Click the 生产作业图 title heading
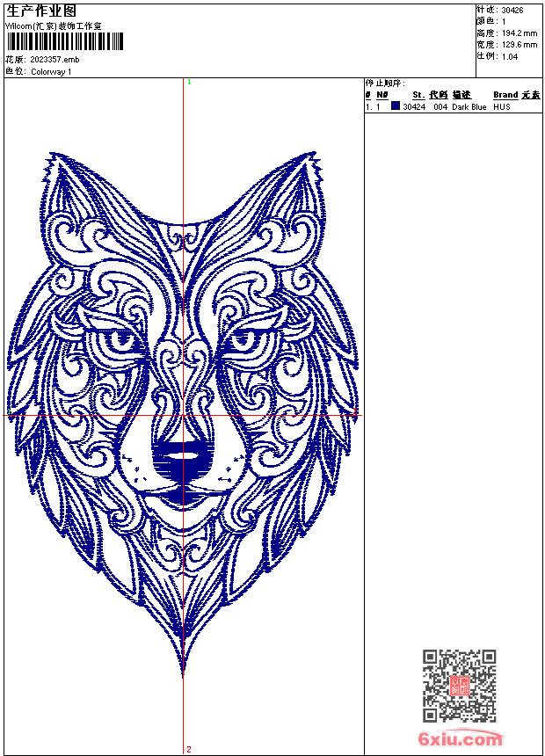Viewport: 545px width, 756px height. [x=41, y=11]
